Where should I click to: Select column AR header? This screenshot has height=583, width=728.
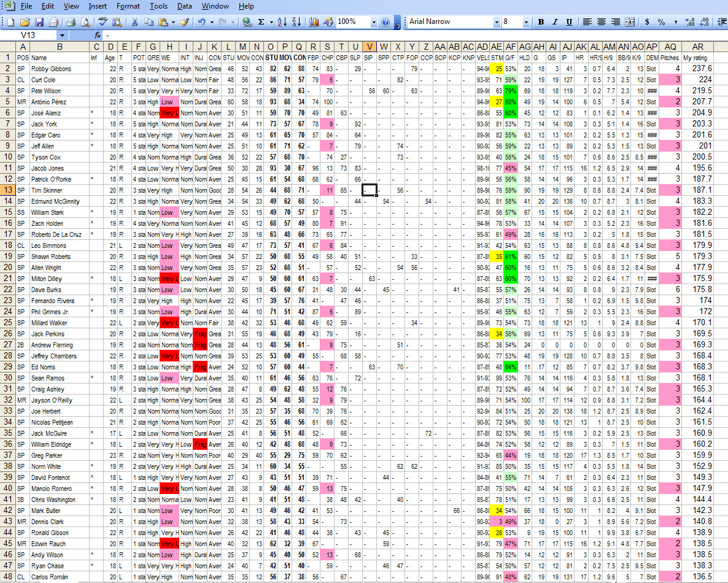point(697,47)
